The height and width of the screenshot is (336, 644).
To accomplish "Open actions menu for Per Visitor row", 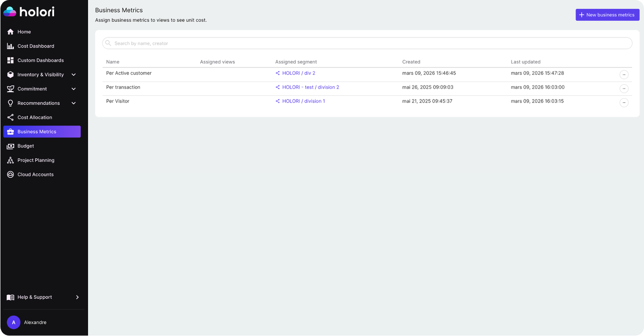I will [624, 103].
